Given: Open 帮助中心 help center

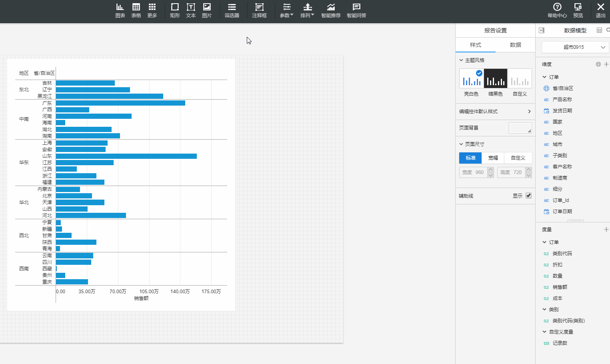Looking at the screenshot, I should [x=557, y=10].
